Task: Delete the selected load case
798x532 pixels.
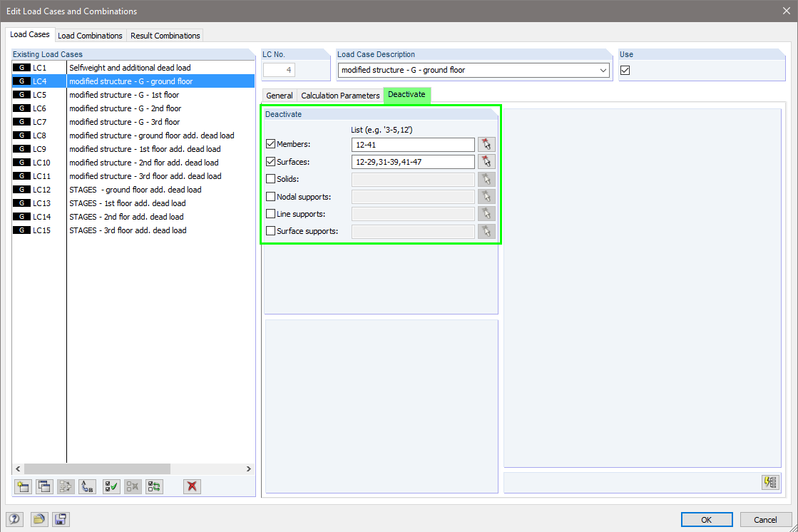Action: click(191, 486)
